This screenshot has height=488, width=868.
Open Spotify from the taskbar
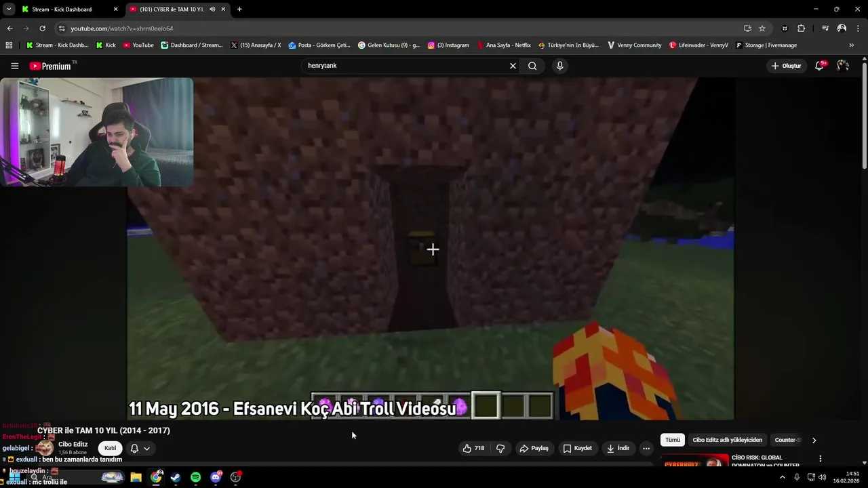[x=195, y=477]
